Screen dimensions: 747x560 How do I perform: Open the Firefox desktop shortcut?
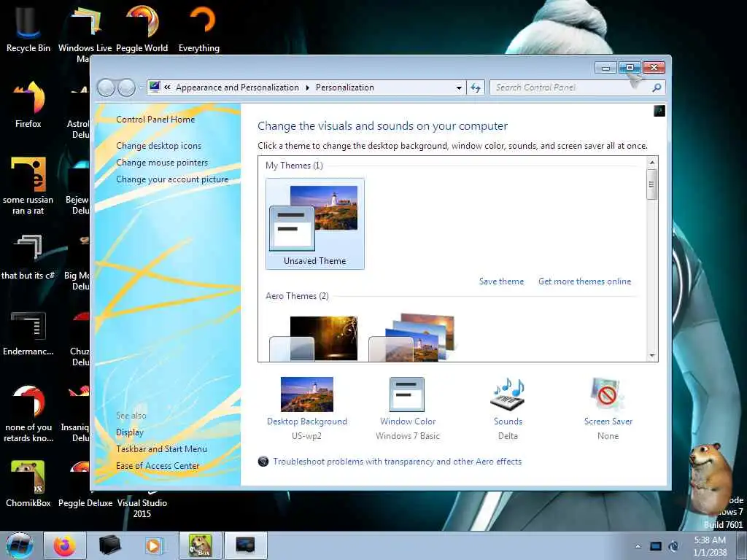tap(28, 105)
